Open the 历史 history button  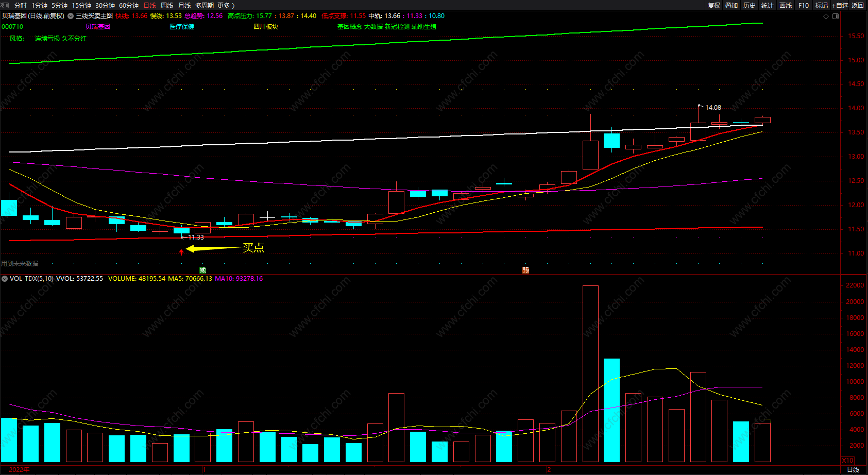click(750, 5)
